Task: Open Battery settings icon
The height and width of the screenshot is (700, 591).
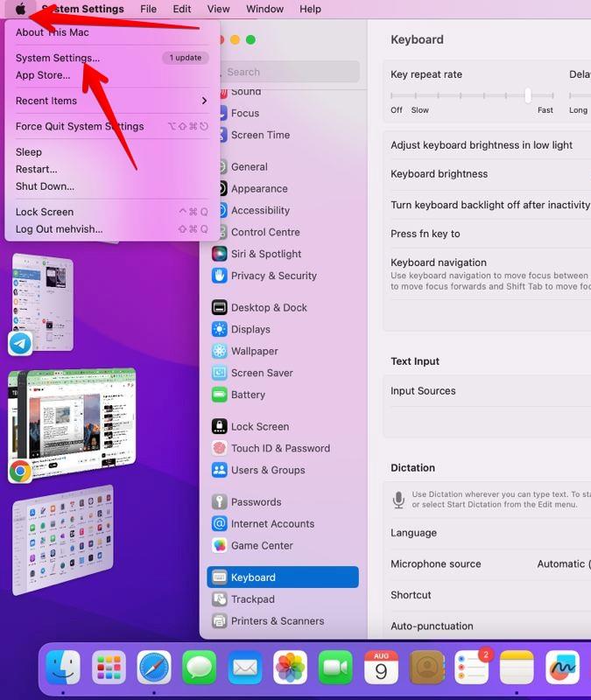Action: (x=220, y=395)
